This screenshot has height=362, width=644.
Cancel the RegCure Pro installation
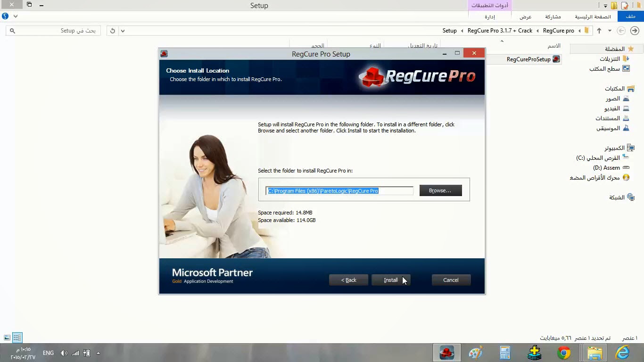pyautogui.click(x=451, y=280)
